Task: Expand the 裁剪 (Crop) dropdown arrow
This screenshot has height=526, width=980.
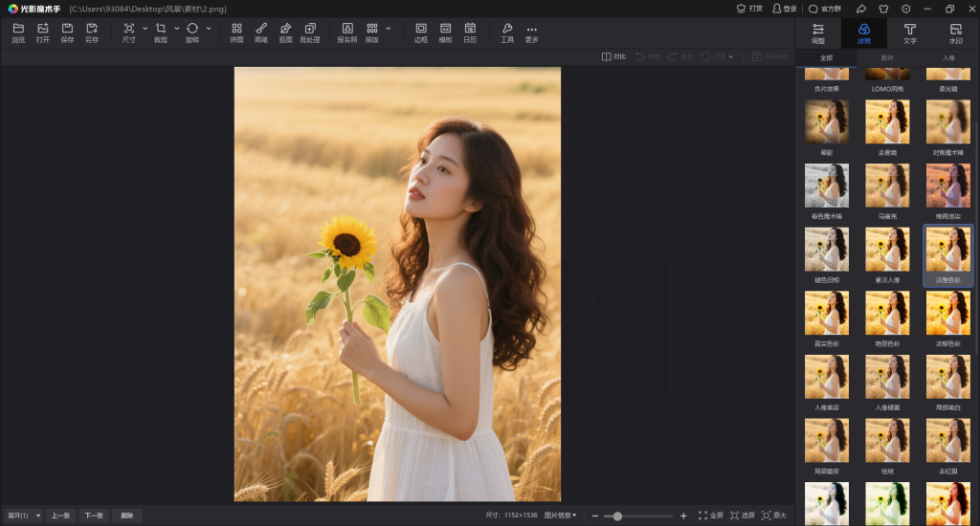Action: 177,28
